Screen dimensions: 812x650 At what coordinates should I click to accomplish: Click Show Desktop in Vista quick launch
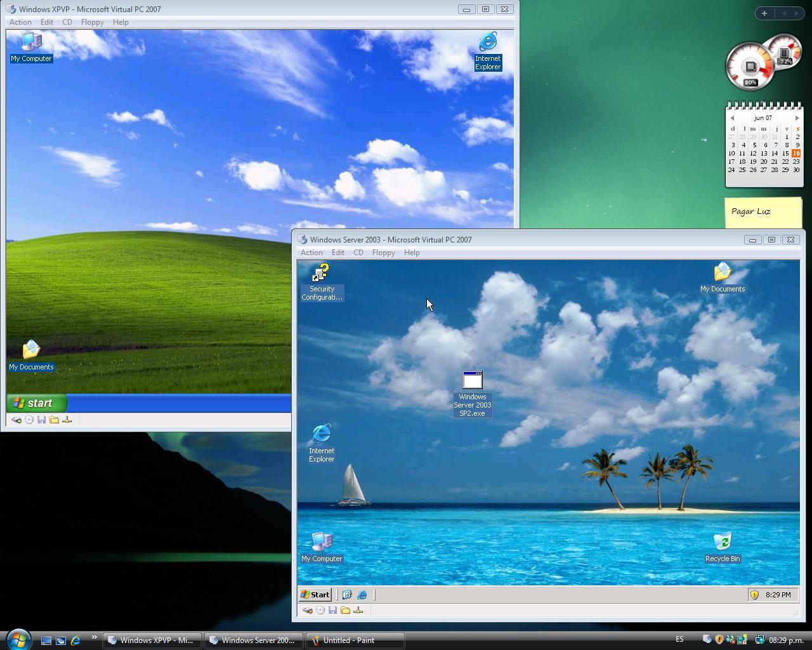coord(46,640)
